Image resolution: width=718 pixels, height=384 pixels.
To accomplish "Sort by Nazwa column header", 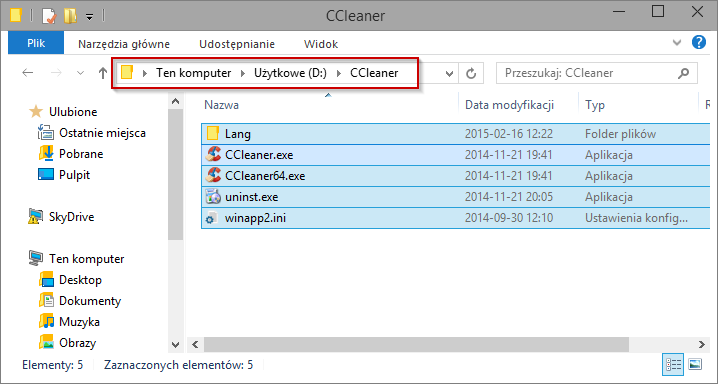I will click(x=221, y=105).
